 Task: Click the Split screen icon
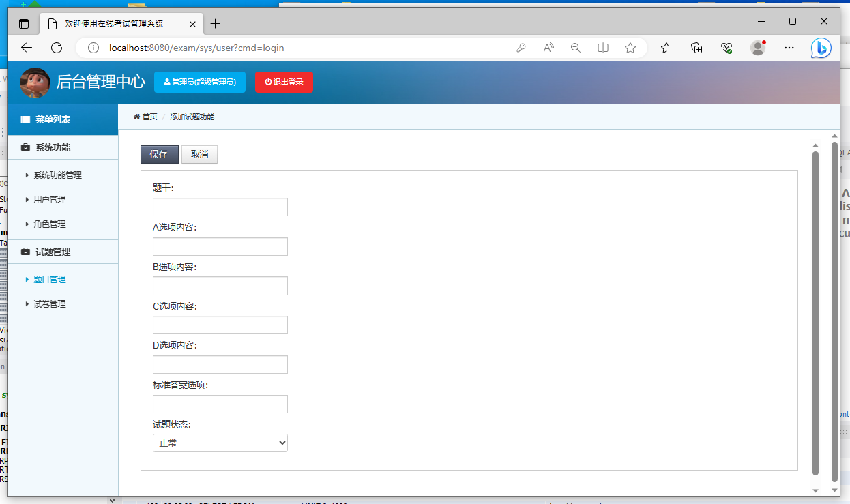coord(602,48)
